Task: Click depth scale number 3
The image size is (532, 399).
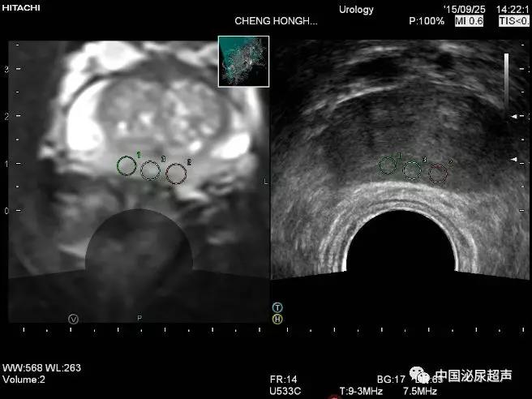Action: tap(6, 69)
